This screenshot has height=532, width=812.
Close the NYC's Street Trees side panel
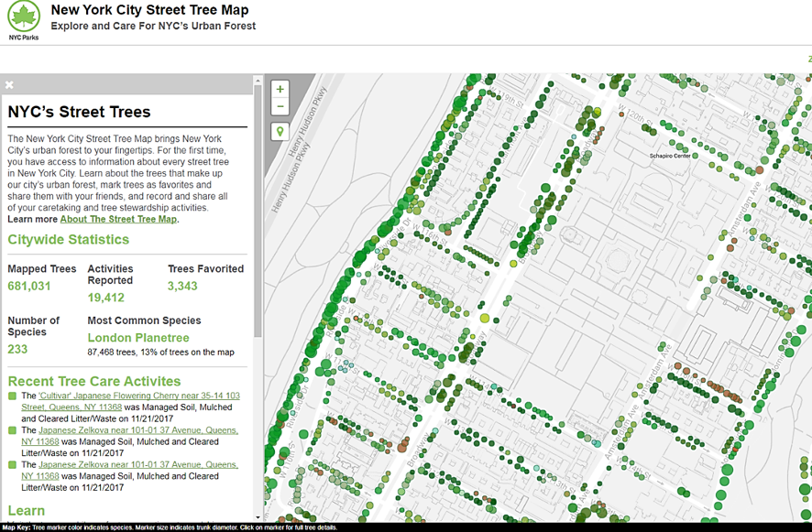(x=9, y=85)
